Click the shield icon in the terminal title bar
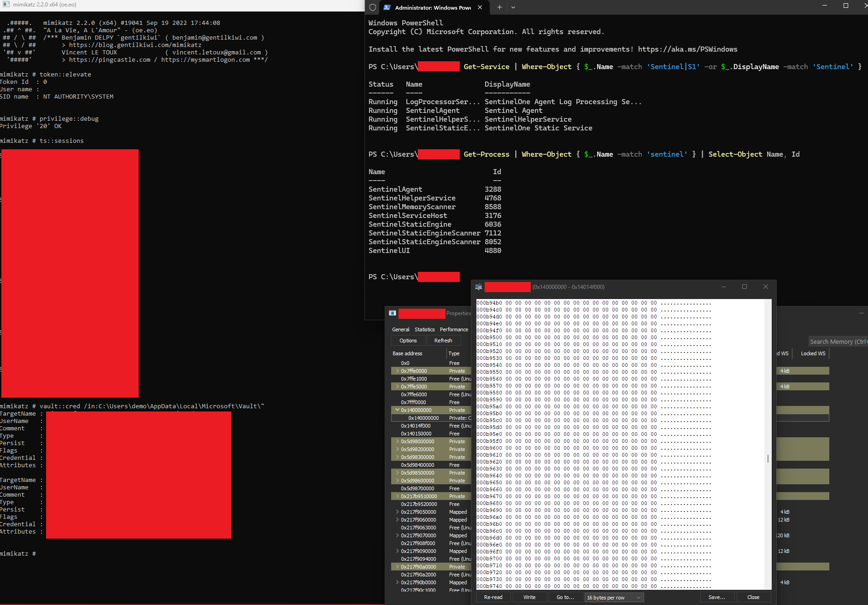This screenshot has width=868, height=605. pos(373,7)
